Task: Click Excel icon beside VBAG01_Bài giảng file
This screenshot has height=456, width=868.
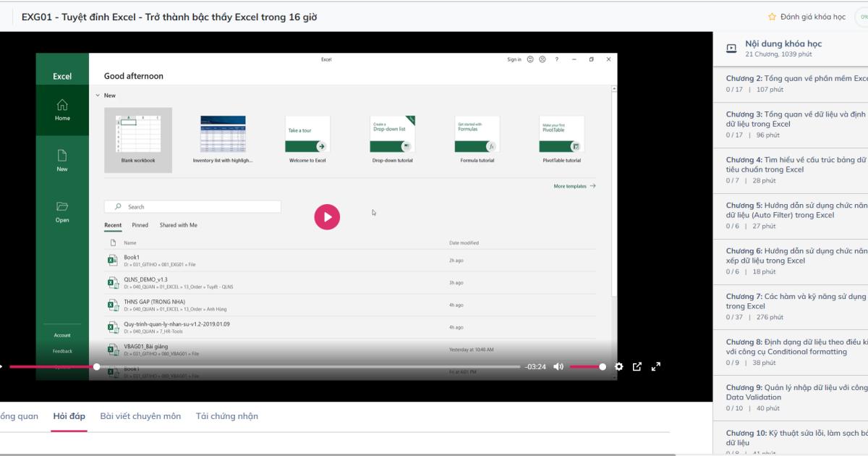Action: (x=113, y=350)
